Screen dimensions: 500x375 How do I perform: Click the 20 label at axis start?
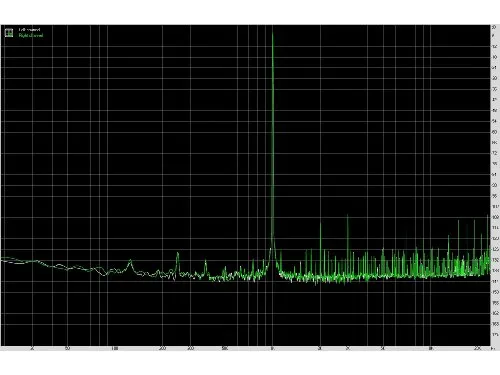tap(32, 349)
